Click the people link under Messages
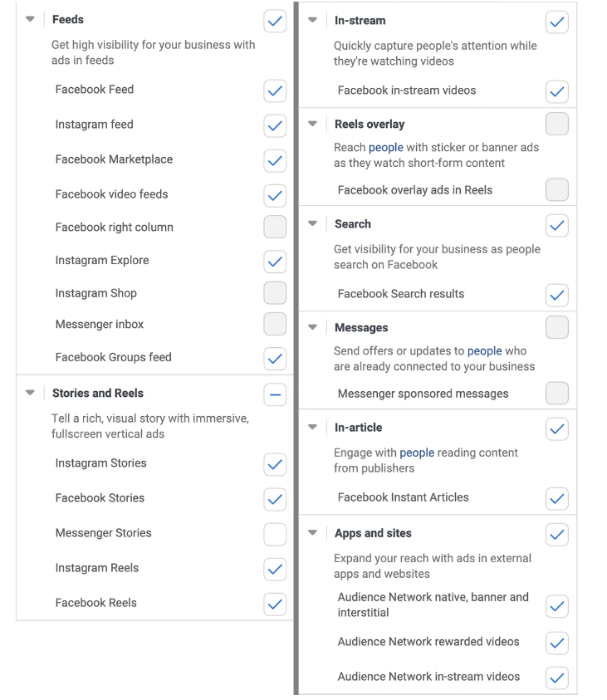Viewport: 607px width, 700px height. pyautogui.click(x=484, y=351)
